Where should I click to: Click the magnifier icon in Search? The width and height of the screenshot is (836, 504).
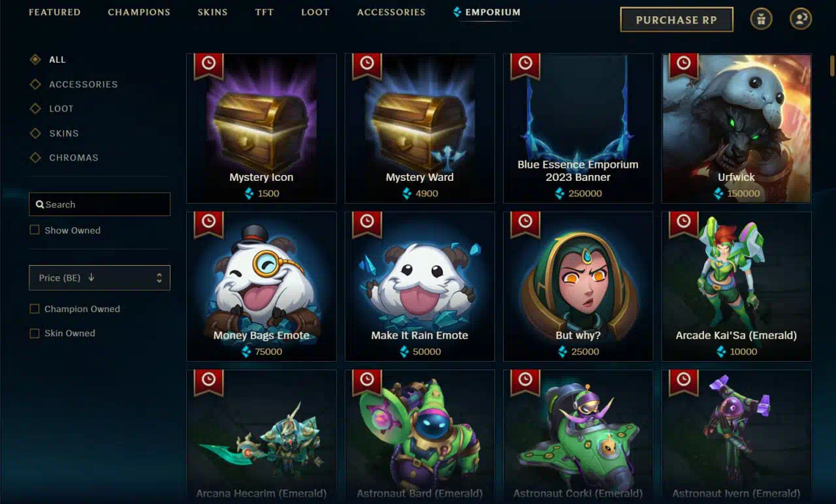[x=40, y=204]
